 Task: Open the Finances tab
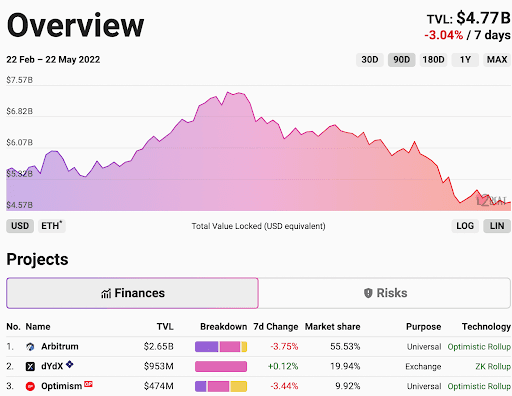[x=132, y=293]
